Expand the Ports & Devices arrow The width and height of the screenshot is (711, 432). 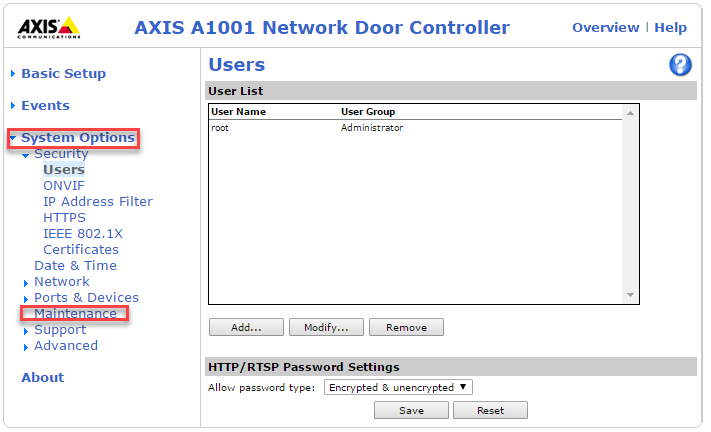click(x=26, y=299)
